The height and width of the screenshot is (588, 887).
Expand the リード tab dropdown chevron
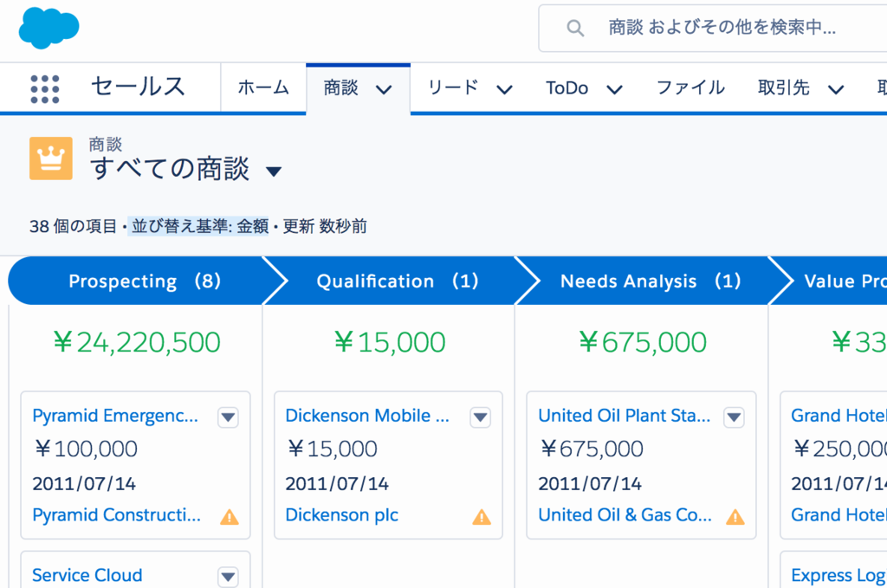(x=504, y=89)
